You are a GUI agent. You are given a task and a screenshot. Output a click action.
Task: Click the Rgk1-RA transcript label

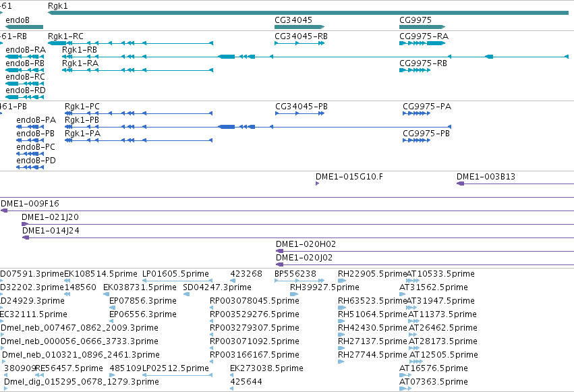[x=80, y=63]
